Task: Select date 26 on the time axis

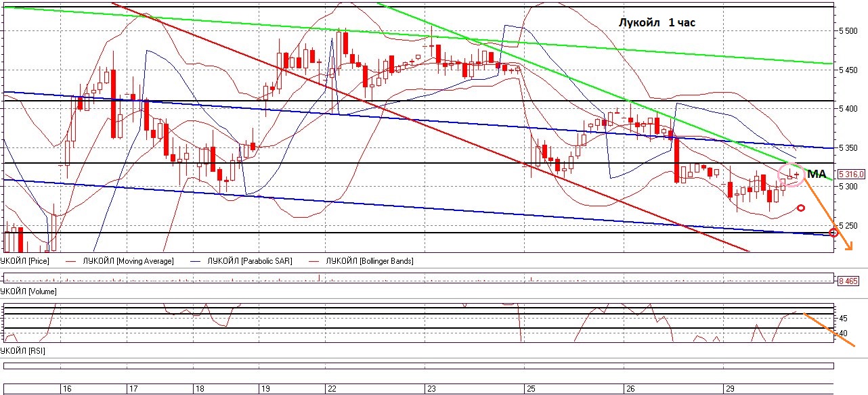Action: tap(630, 390)
